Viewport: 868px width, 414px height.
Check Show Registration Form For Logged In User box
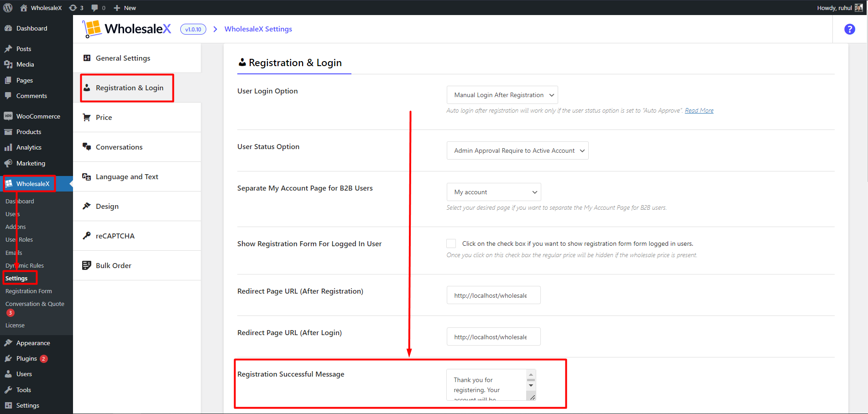pyautogui.click(x=451, y=243)
